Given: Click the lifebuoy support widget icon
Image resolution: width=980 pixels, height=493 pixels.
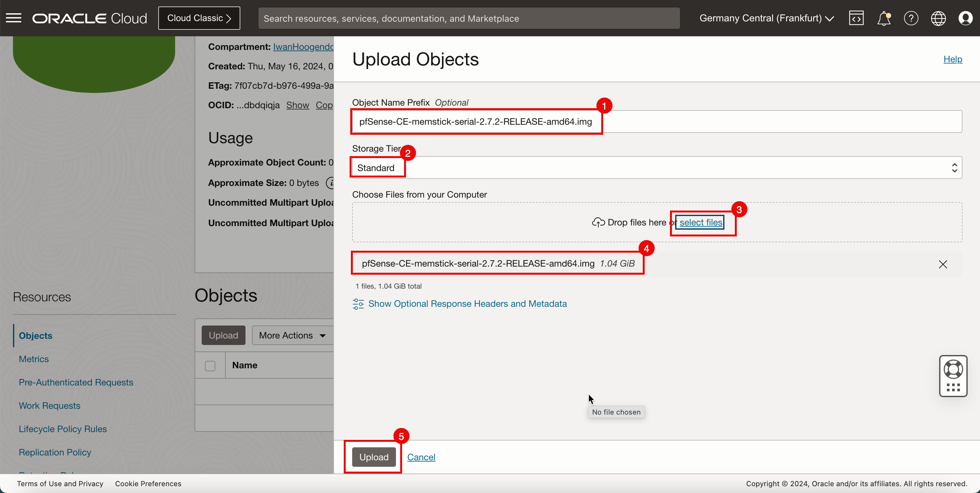Looking at the screenshot, I should pyautogui.click(x=953, y=369).
